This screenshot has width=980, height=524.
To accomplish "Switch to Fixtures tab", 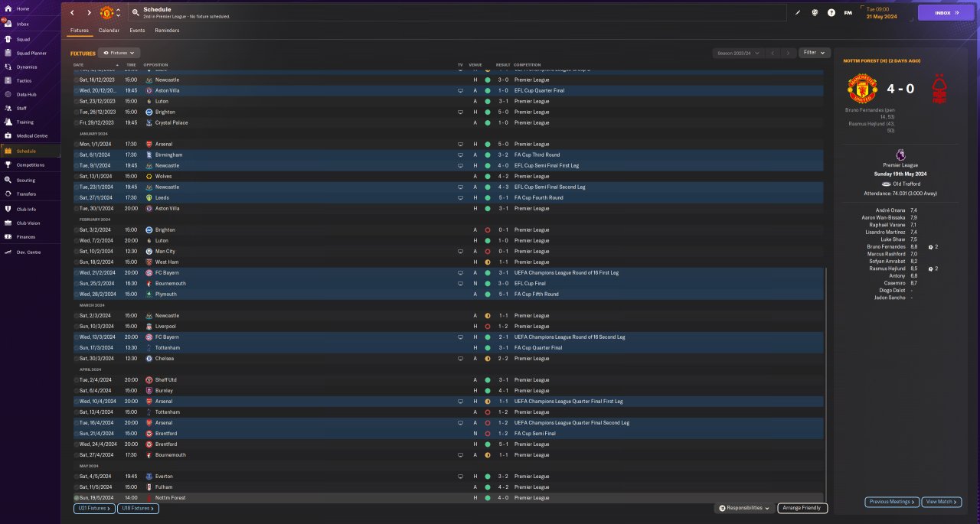I will 80,31.
